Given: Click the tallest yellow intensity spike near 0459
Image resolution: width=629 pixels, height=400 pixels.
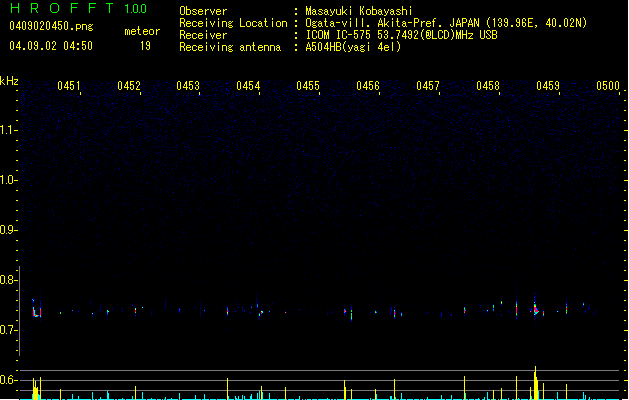Looking at the screenshot, I should pyautogui.click(x=535, y=382).
